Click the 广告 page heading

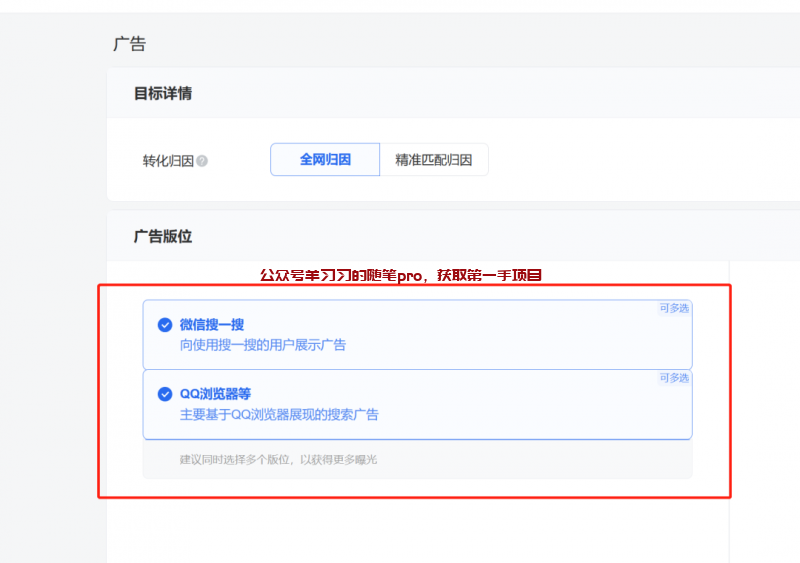(x=129, y=43)
